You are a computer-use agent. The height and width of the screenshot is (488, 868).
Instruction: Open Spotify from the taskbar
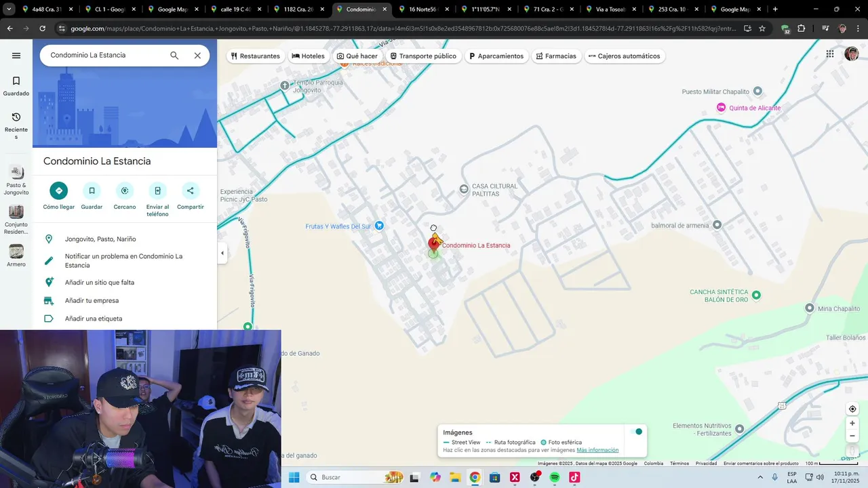click(554, 477)
